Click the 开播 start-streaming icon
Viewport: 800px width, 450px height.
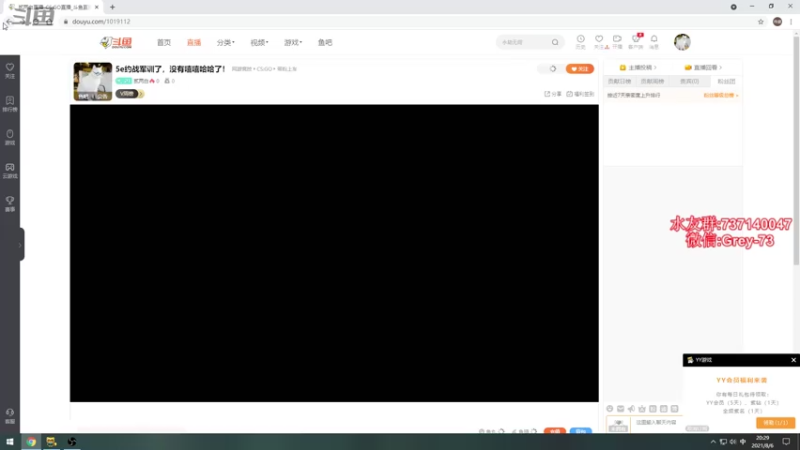pos(617,41)
